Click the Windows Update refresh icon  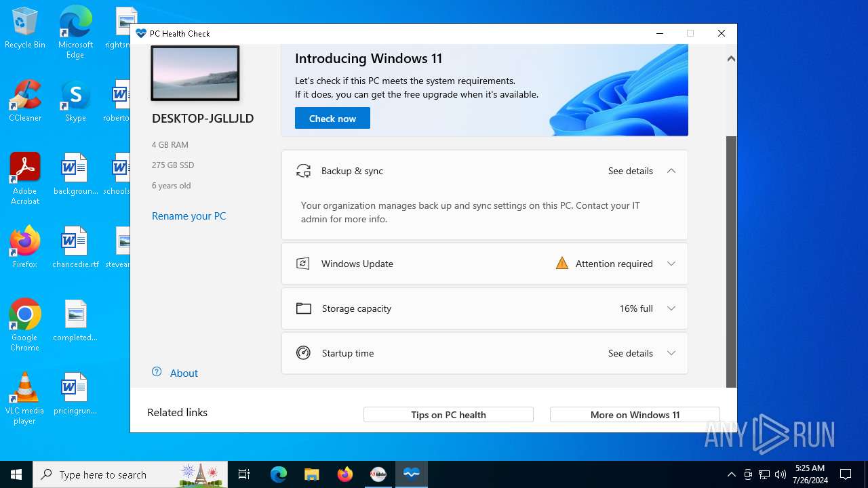(303, 264)
